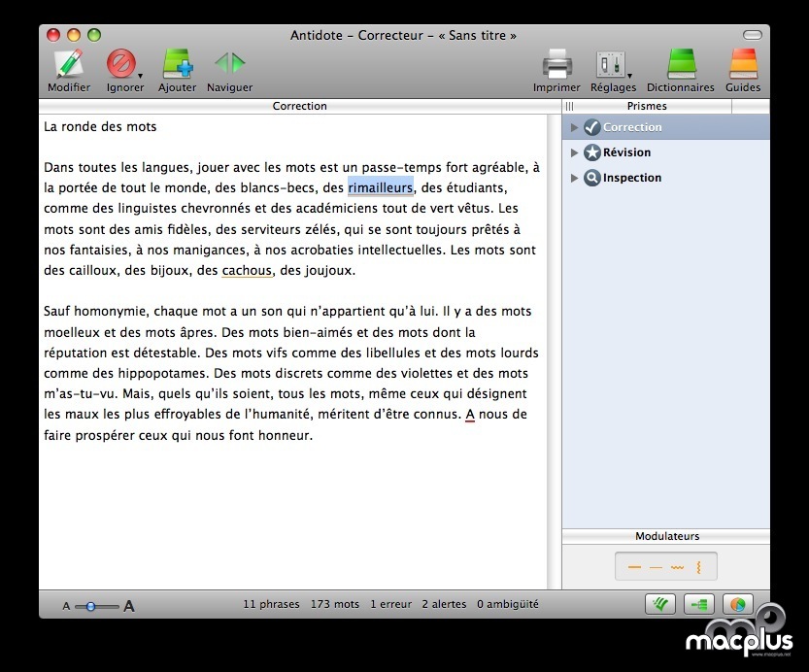Click the 173 mots status entry

pyautogui.click(x=335, y=604)
